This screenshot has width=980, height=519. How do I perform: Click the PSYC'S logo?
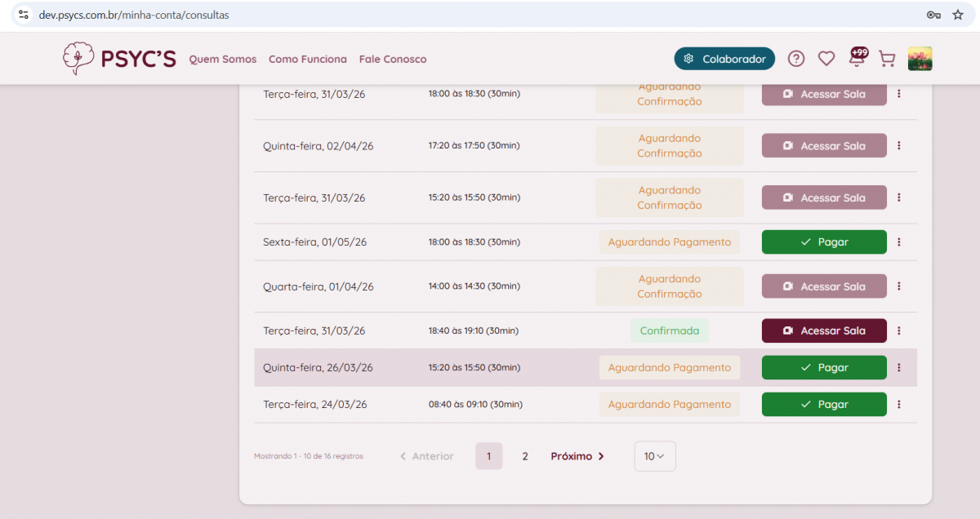[x=119, y=59]
